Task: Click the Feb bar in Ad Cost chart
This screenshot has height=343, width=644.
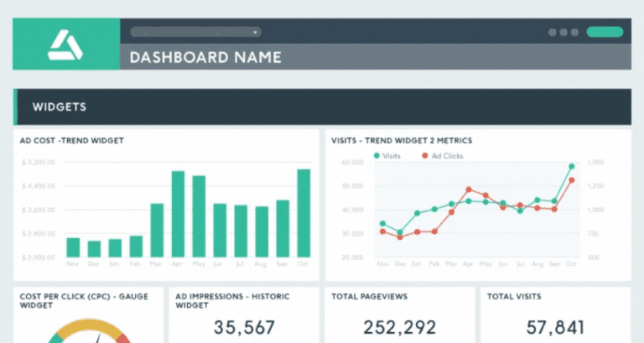Action: pyautogui.click(x=136, y=247)
